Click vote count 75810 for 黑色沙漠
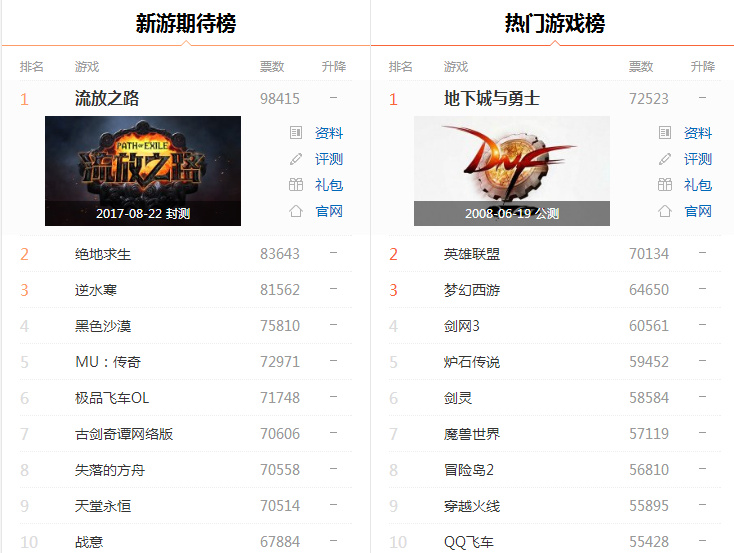Viewport: 734px width, 553px height. [x=280, y=326]
